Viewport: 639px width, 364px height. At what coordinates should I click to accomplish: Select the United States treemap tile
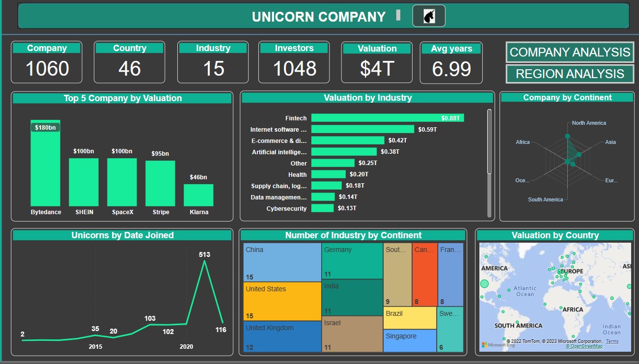click(x=282, y=301)
